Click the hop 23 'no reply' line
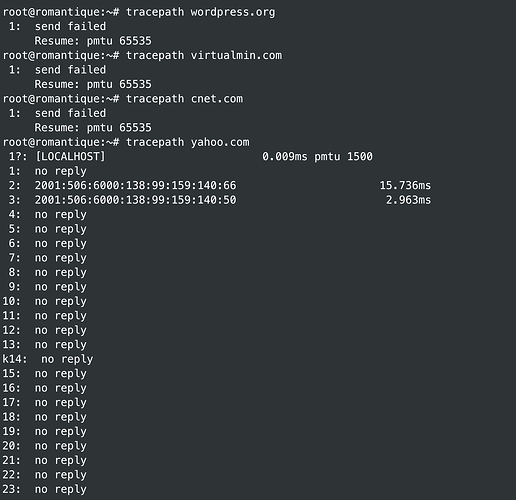 [x=45, y=489]
